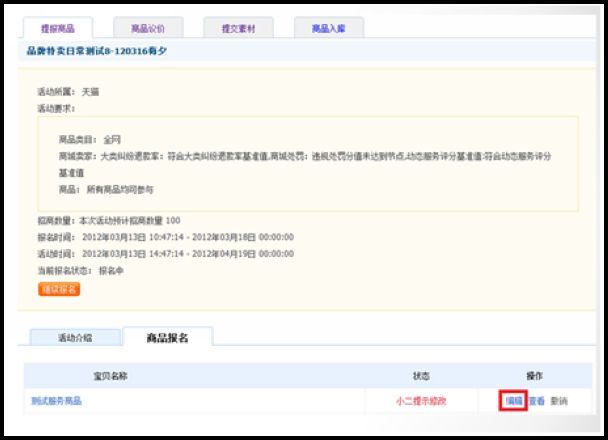Click 编辑 link in the product row
Viewport: 608px width, 440px height.
[x=514, y=401]
